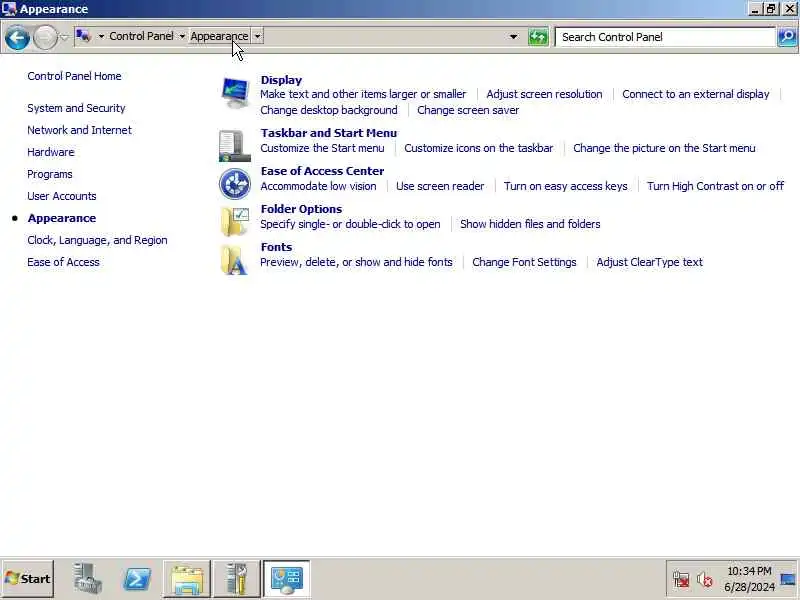
Task: Click the Show desktop button in the tray corner
Action: click(x=788, y=579)
